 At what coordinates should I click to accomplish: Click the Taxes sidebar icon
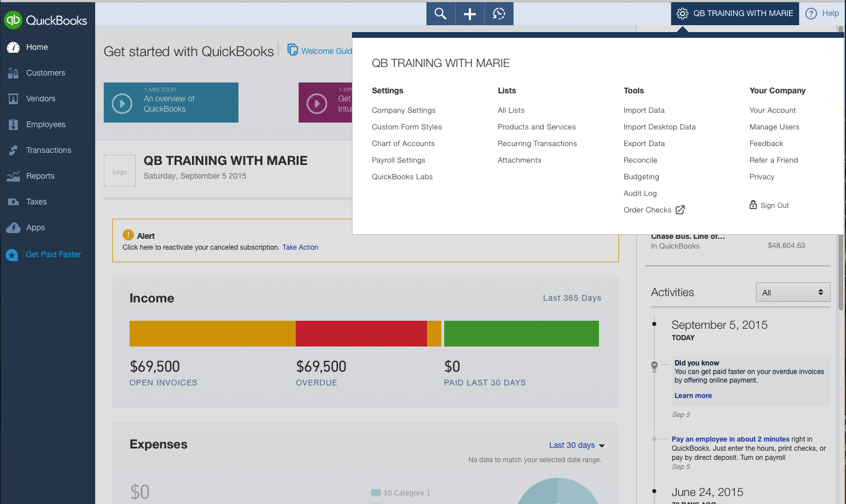click(x=13, y=202)
